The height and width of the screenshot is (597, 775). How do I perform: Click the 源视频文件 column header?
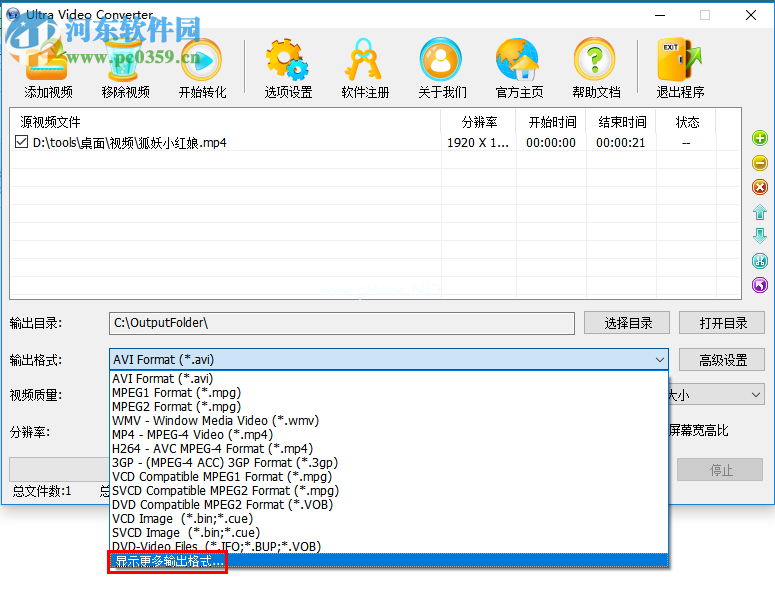225,122
